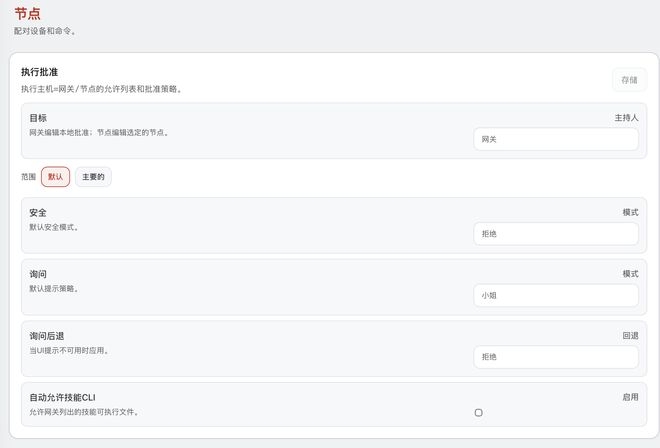The height and width of the screenshot is (448, 660).
Task: Open the 主持人 host dropdown showing 网关
Action: pyautogui.click(x=556, y=139)
